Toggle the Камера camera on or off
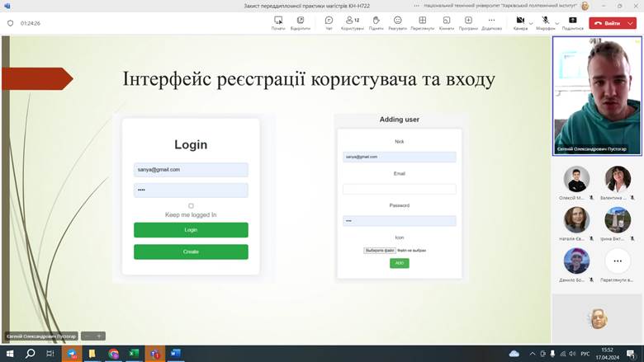Screen dimensions: 644x362 click(x=520, y=22)
